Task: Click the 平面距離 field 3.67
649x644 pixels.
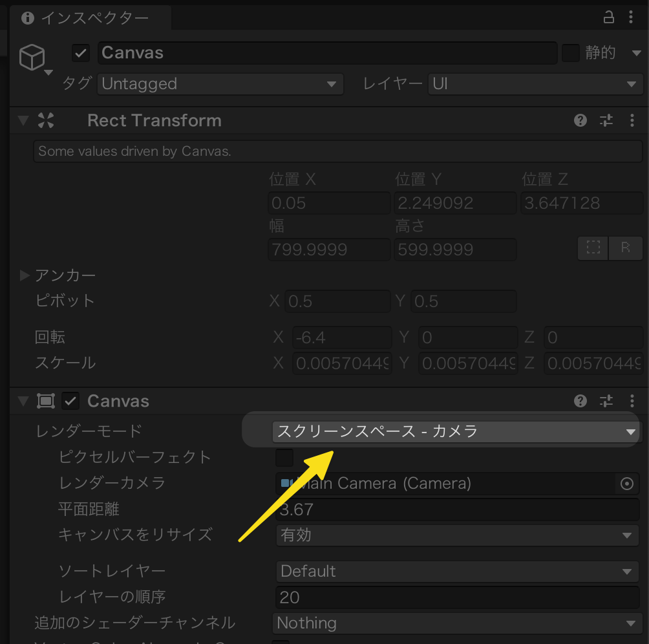Action: [458, 510]
